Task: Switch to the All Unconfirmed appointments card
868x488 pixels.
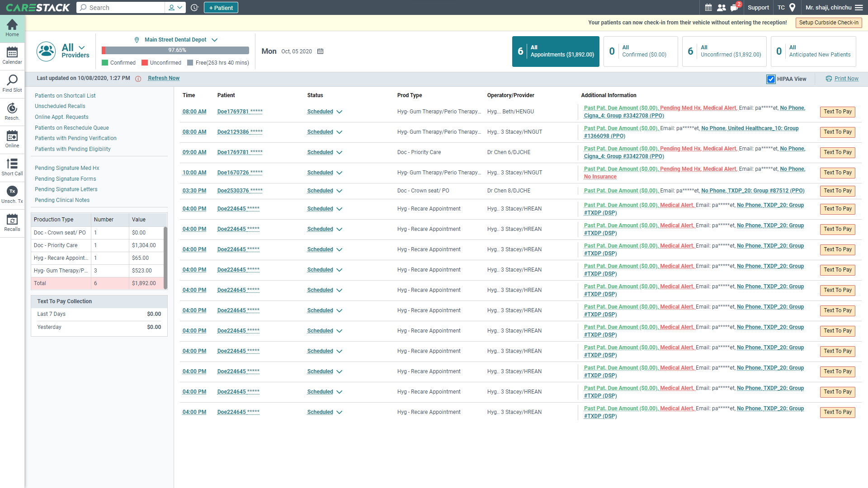Action: tap(724, 51)
